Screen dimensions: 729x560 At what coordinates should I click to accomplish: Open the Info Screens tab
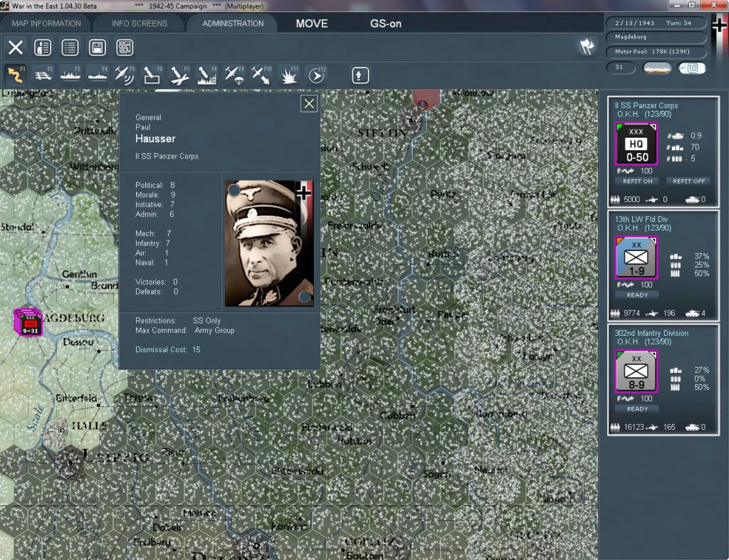(139, 23)
